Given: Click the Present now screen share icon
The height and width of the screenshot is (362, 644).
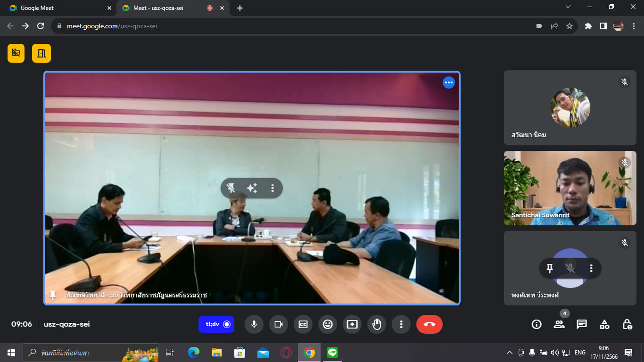Looking at the screenshot, I should (x=352, y=324).
